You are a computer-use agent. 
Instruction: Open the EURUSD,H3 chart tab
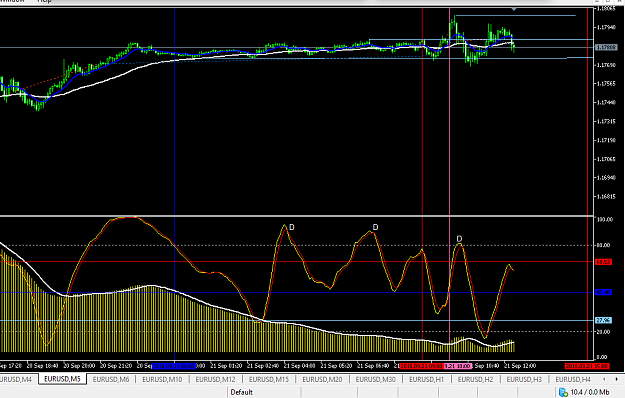tap(524, 379)
